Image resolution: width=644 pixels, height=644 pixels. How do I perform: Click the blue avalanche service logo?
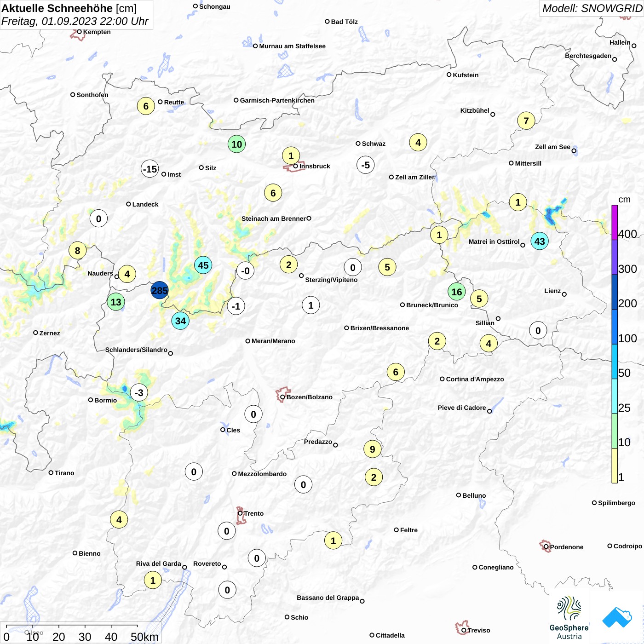coord(617,617)
